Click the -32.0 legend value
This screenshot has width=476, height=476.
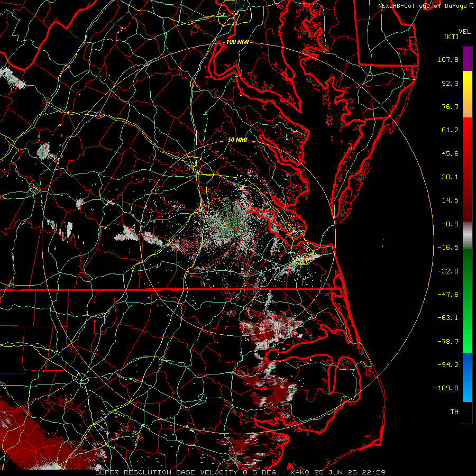(448, 271)
